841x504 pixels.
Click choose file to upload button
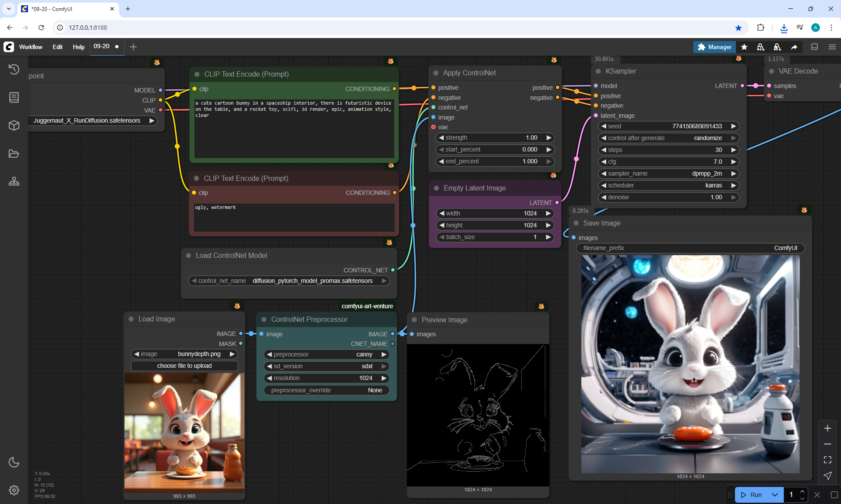[184, 366]
